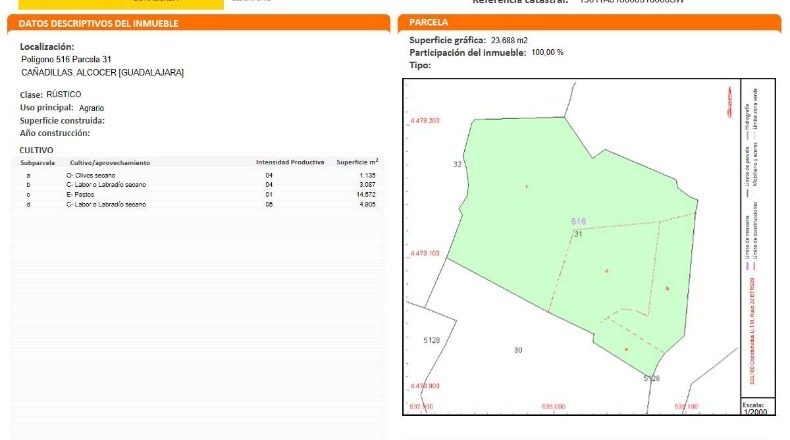
Task: Select row d 'C- Labor o Labradío secano'
Action: coord(106,205)
